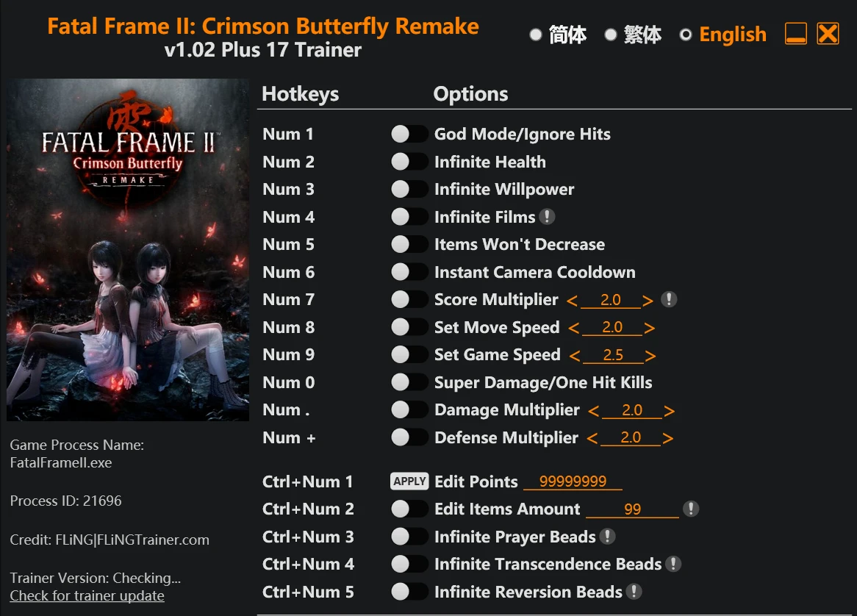
Task: Enable God Mode/Ignore Hits toggle
Action: 409,134
